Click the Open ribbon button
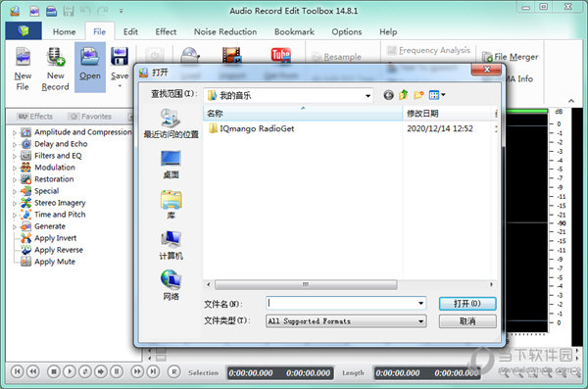This screenshot has width=588, height=389. [x=90, y=67]
